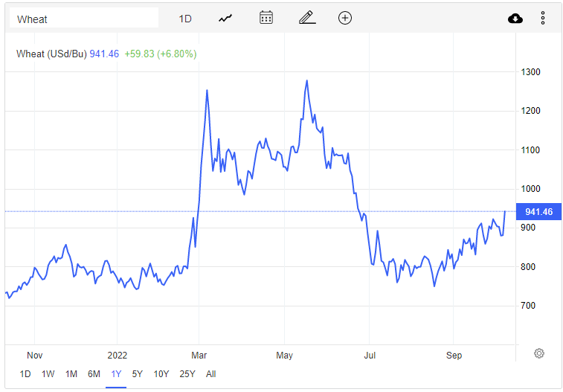Open the 1D interval selector
Image resolution: width=563 pixels, height=392 pixels.
[185, 19]
